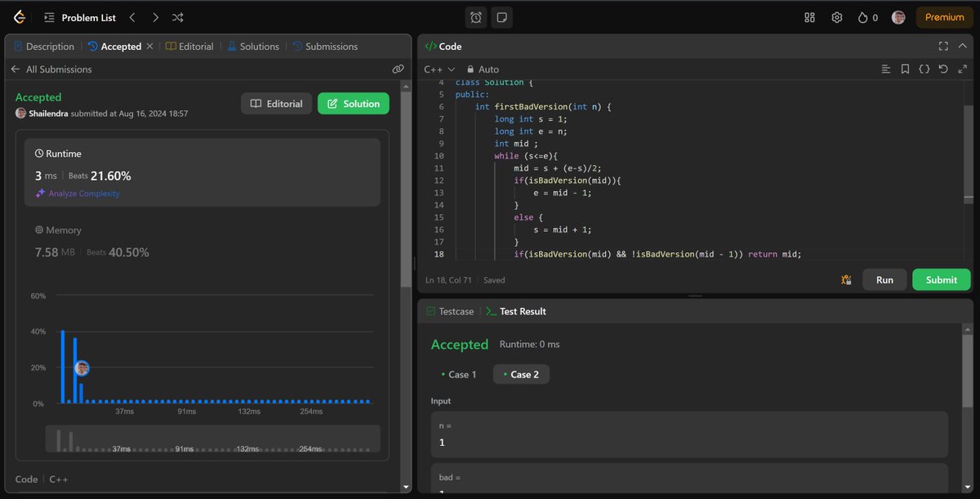Click the 37ms marker on the runtime histogram
This screenshot has width=980, height=499.
124,412
